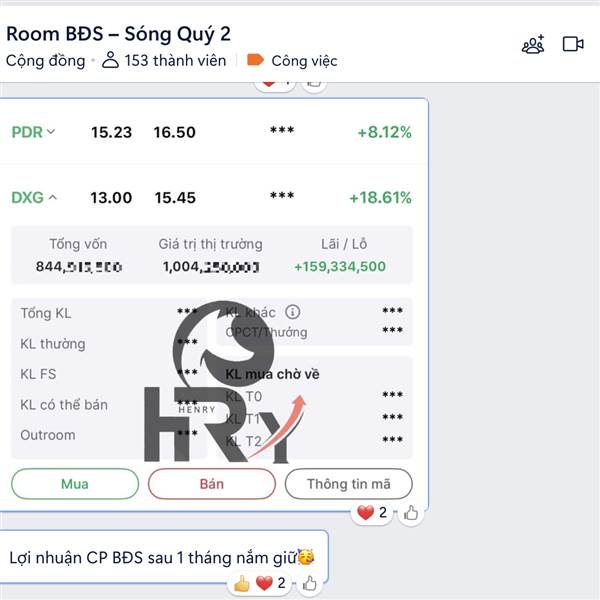The image size is (600, 600).
Task: Click the Bán sell button
Action: [212, 484]
